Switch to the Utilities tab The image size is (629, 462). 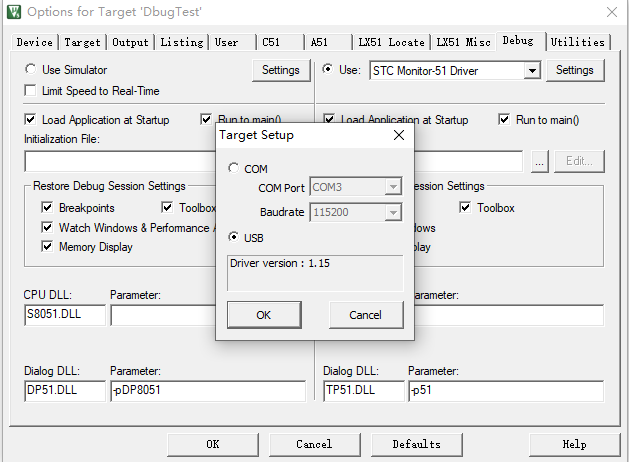(x=577, y=42)
